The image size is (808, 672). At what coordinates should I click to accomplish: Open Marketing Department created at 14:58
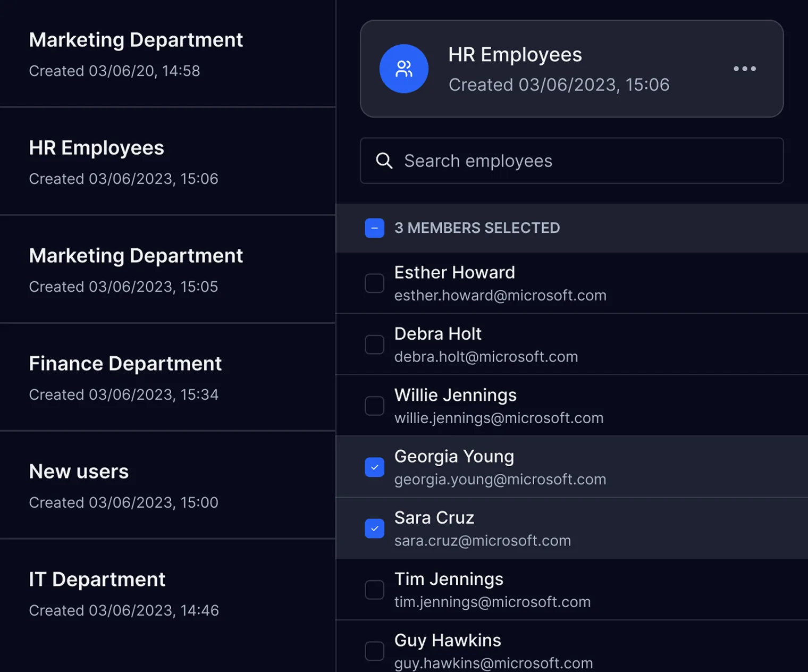[x=136, y=53]
